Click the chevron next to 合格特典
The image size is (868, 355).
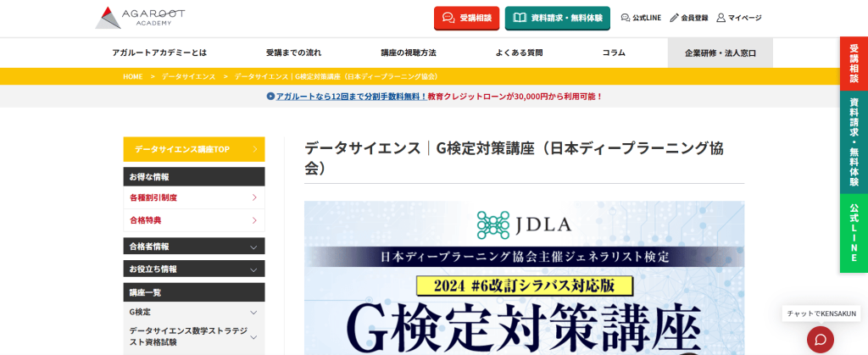tap(254, 220)
